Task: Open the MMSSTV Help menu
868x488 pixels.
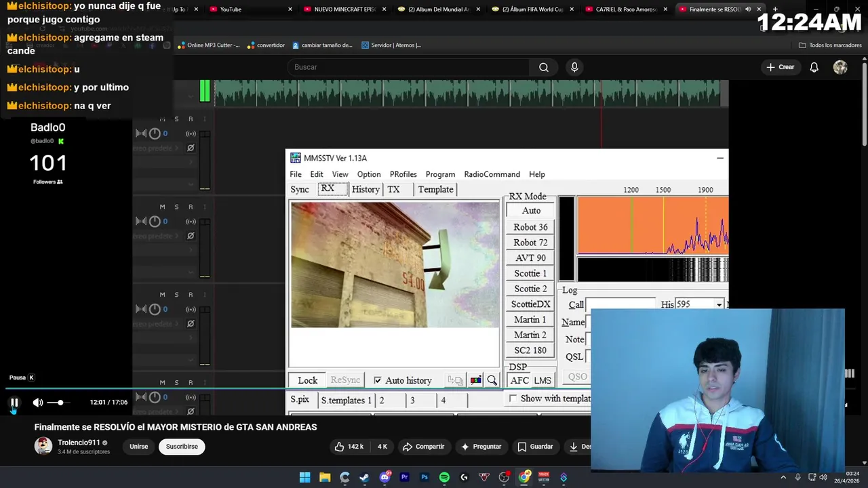Action: point(536,174)
